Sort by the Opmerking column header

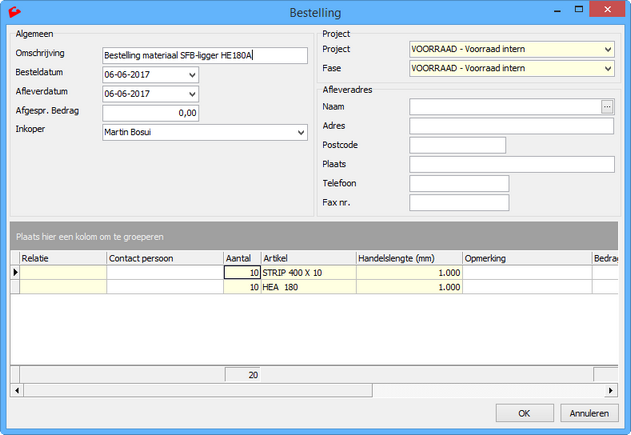click(x=527, y=258)
